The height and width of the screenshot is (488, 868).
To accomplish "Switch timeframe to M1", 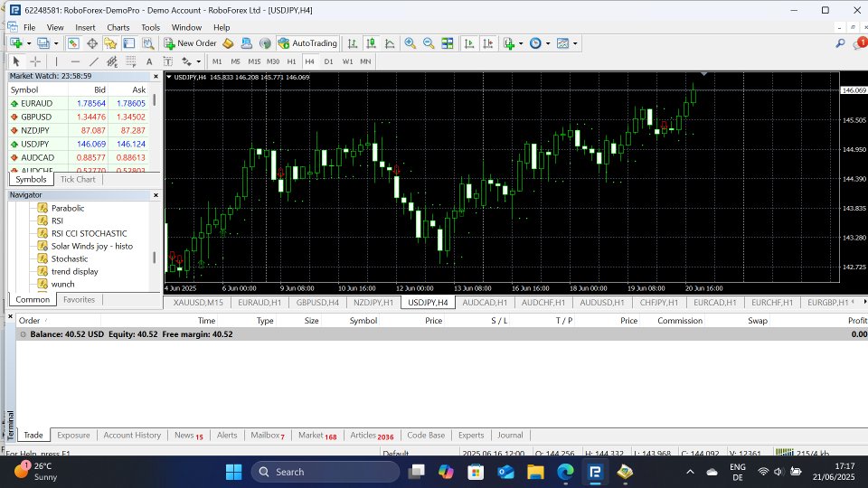I will [217, 61].
